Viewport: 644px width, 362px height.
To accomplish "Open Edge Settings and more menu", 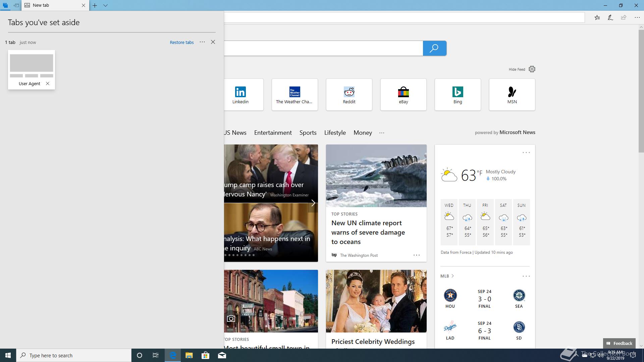I will click(x=637, y=17).
